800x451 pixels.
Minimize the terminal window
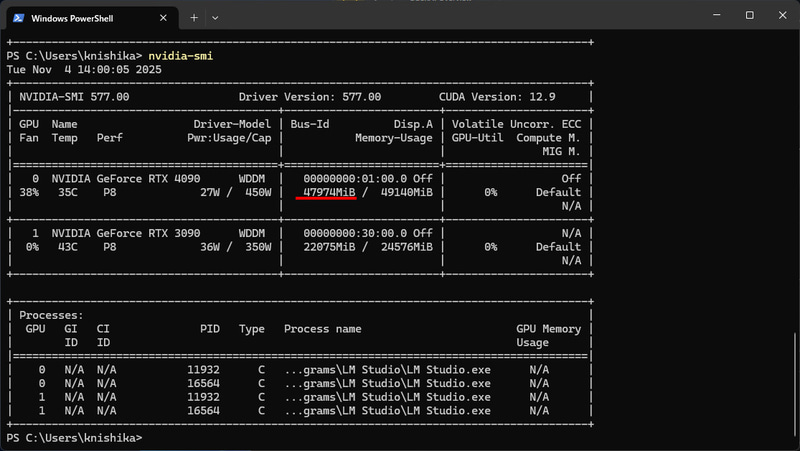click(717, 15)
